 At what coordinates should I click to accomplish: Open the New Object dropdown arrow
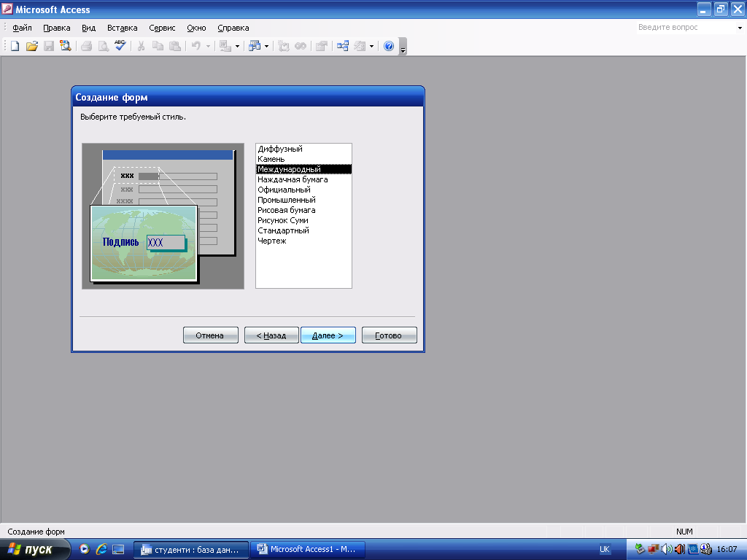point(371,47)
